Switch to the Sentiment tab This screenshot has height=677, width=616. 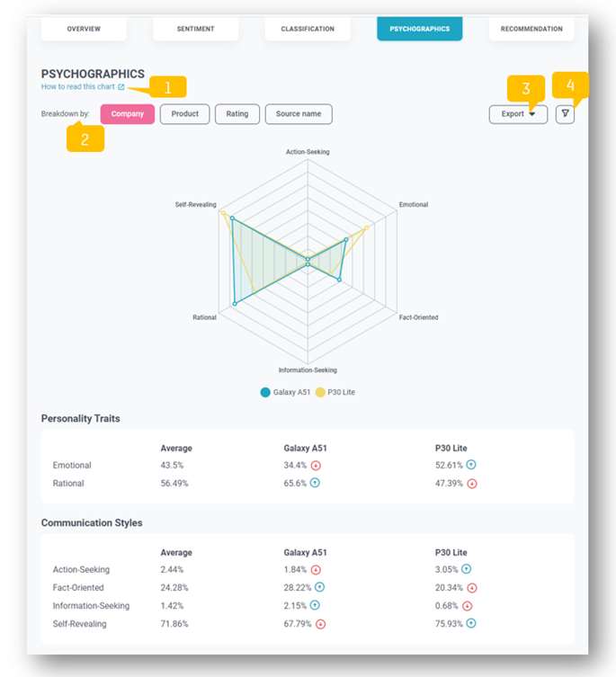(196, 29)
